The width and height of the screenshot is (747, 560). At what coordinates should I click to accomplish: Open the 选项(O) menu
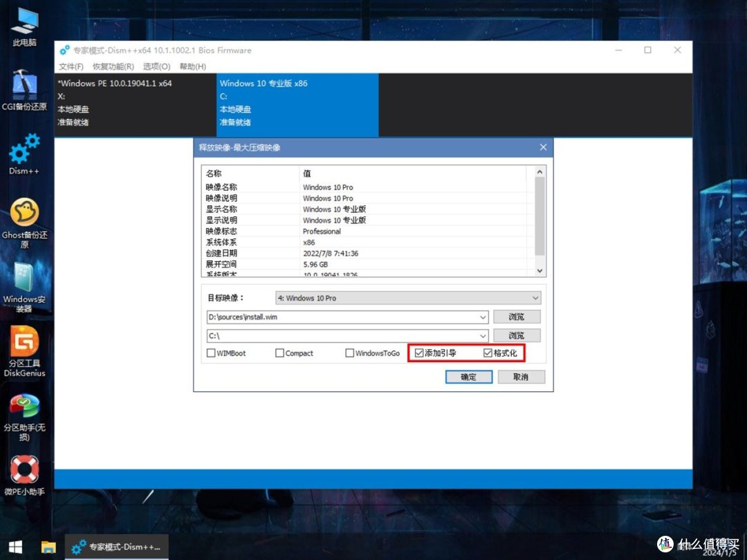[157, 66]
